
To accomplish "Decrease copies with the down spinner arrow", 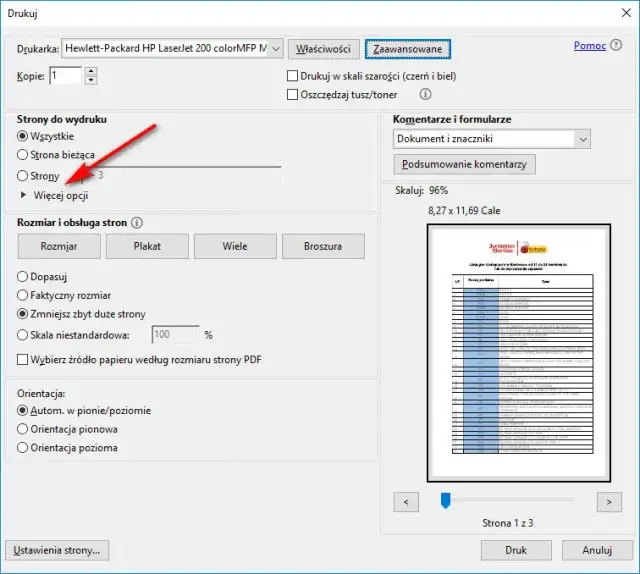I will (91, 80).
